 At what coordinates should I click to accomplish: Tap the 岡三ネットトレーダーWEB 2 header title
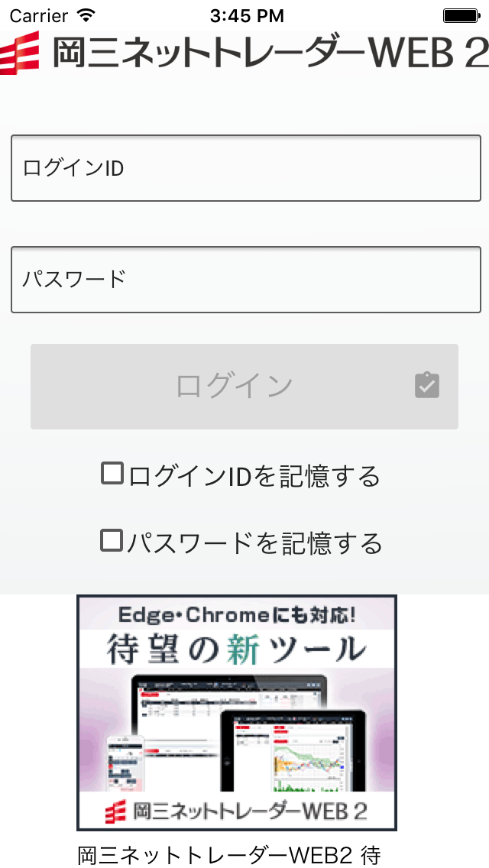(x=270, y=53)
